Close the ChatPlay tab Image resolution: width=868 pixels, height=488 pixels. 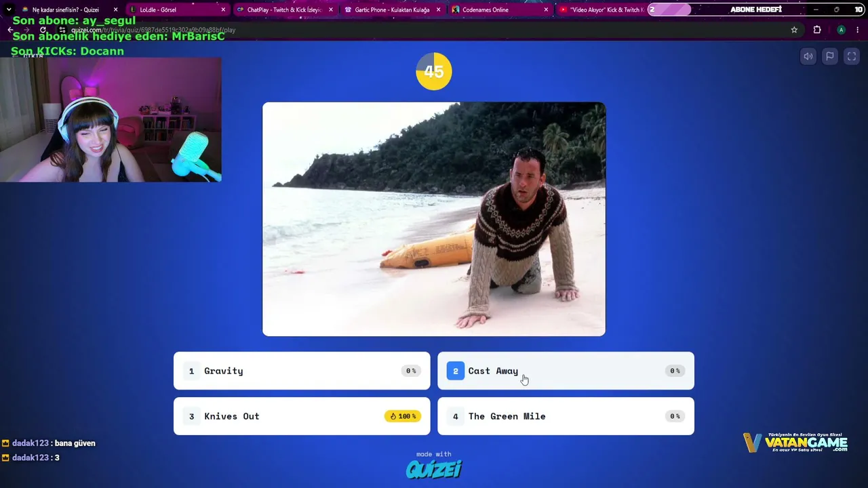pos(331,9)
